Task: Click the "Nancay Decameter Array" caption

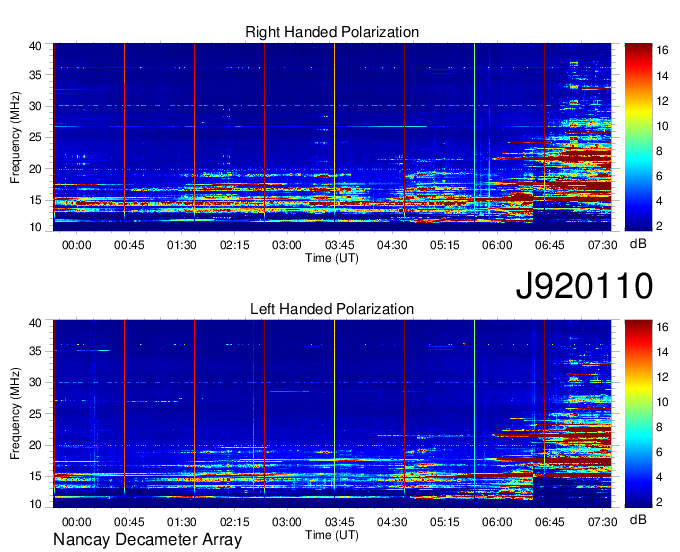Action: [x=147, y=540]
